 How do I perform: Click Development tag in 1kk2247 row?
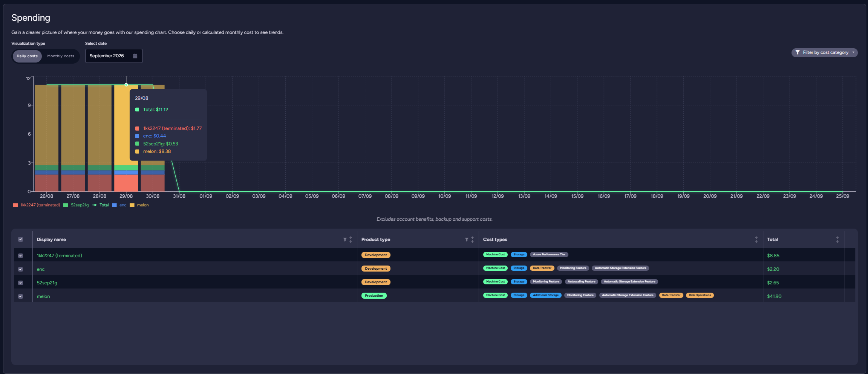click(376, 255)
